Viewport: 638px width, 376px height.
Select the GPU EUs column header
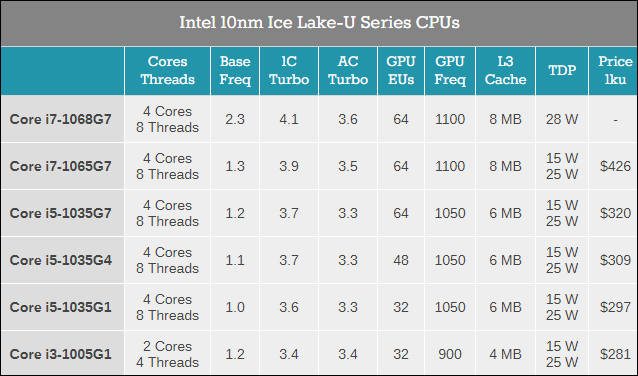point(401,70)
